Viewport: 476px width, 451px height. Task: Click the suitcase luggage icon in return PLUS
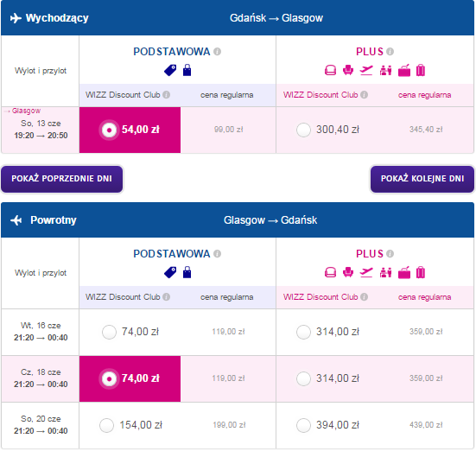421,272
